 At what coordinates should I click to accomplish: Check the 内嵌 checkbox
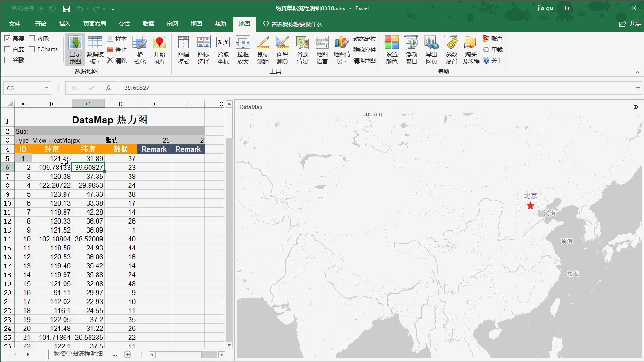[x=32, y=39]
